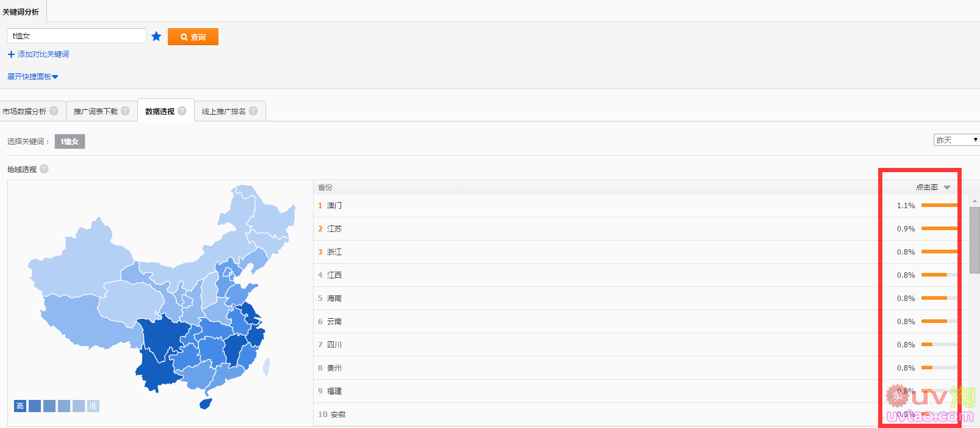Switch to the 线上推广排名 tab
980x428 pixels.
(223, 111)
